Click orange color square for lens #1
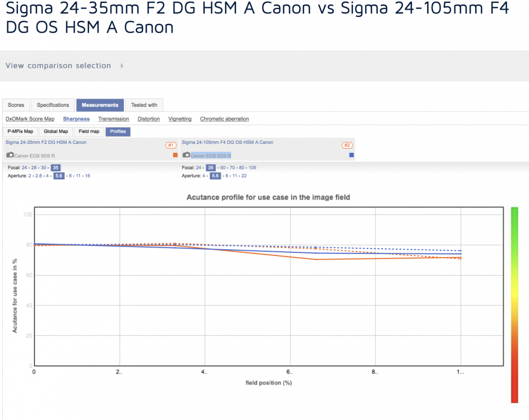 (175, 155)
